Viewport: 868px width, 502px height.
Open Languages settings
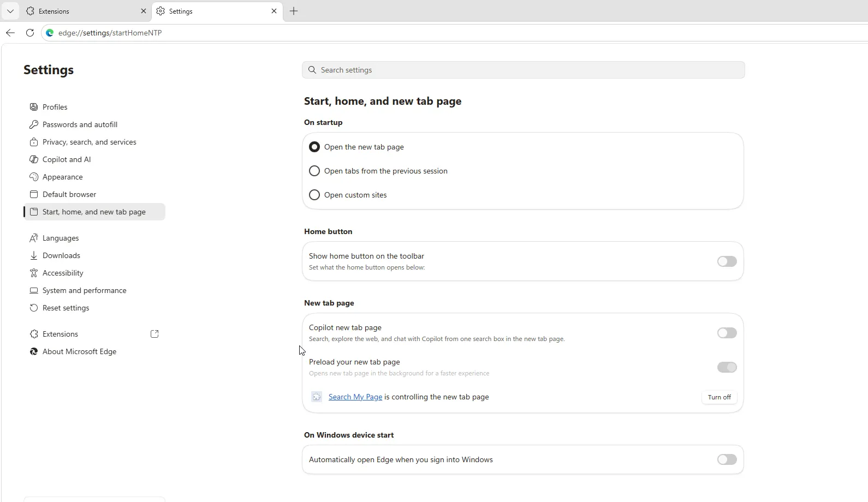tap(94, 238)
